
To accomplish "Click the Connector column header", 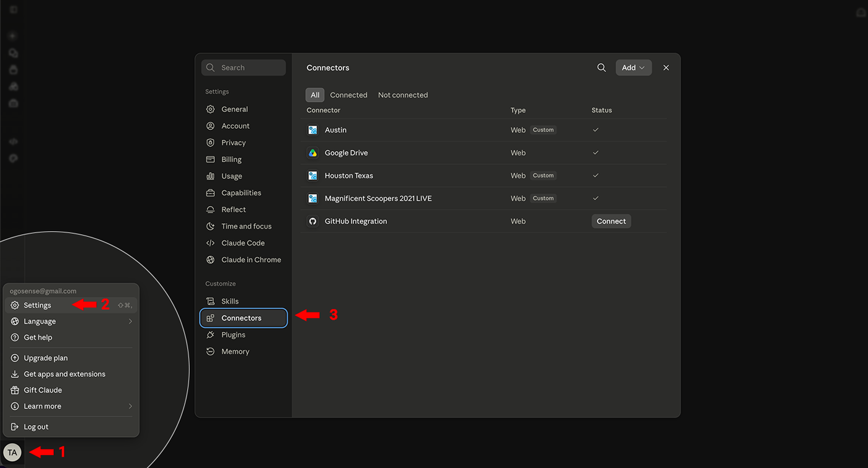I will [x=324, y=110].
